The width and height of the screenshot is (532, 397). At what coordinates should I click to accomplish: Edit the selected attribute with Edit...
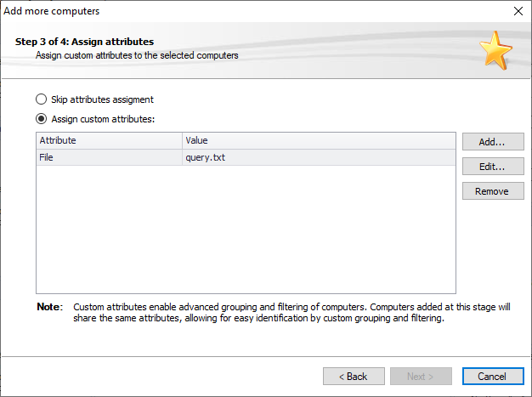coord(493,167)
